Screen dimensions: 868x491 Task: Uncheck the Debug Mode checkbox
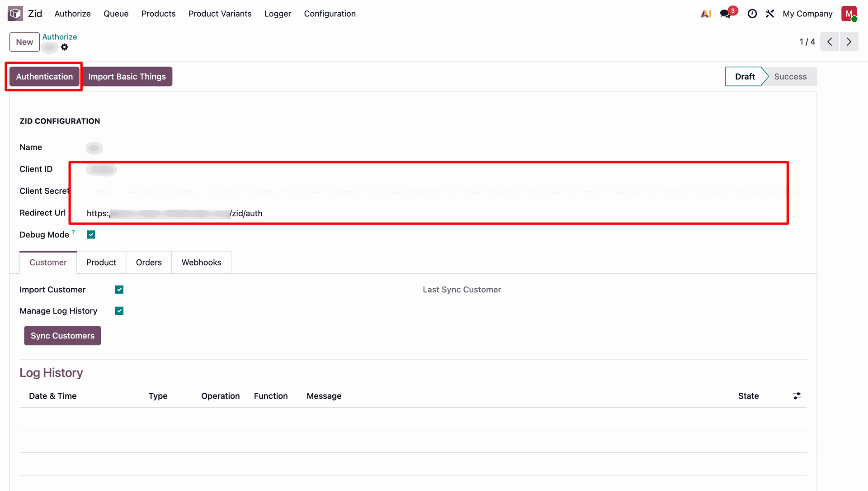point(91,234)
